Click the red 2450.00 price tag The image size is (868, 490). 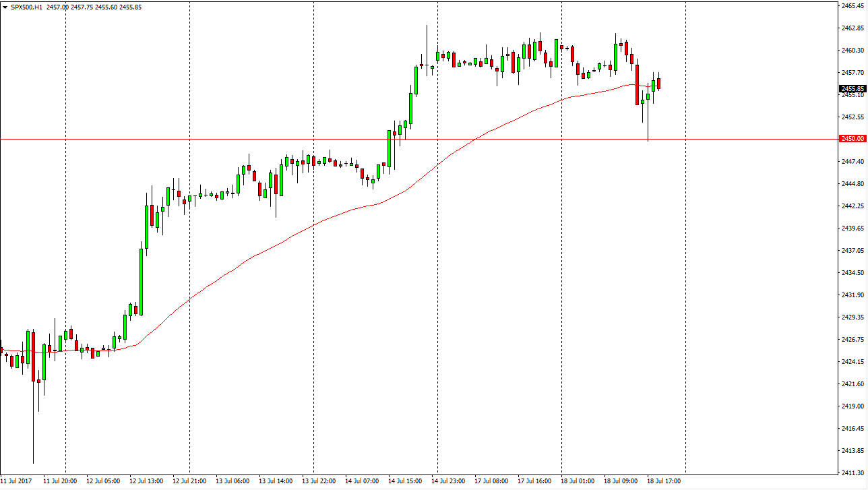[852, 139]
